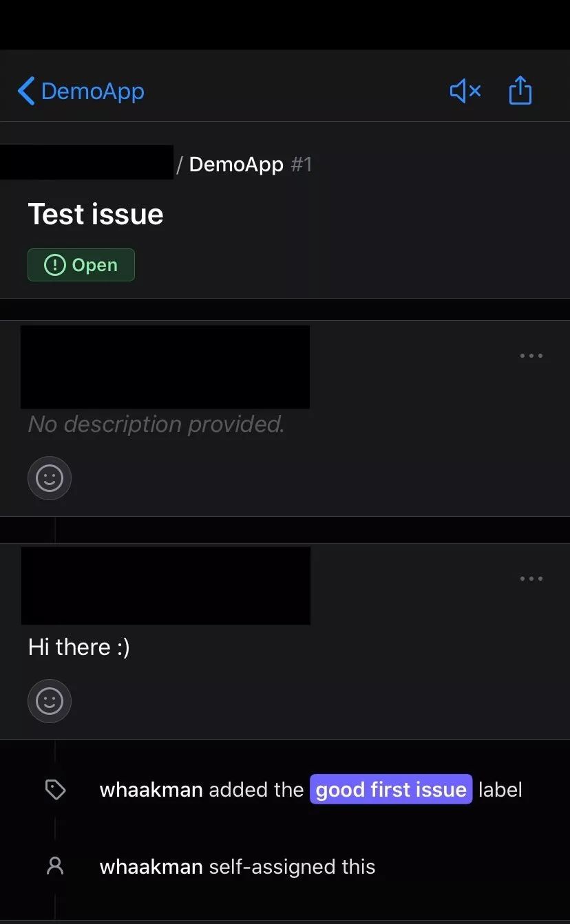Screen dimensions: 570x924
Task: Open whaakman profile from label event
Action: (151, 789)
